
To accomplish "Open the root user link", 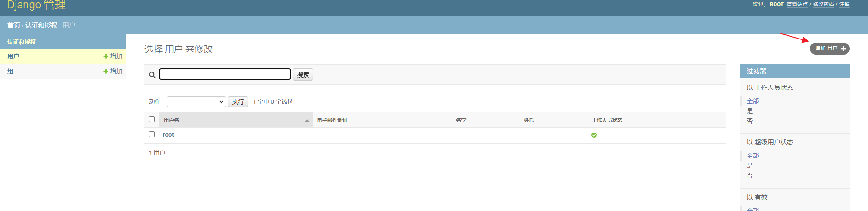I will click(168, 135).
